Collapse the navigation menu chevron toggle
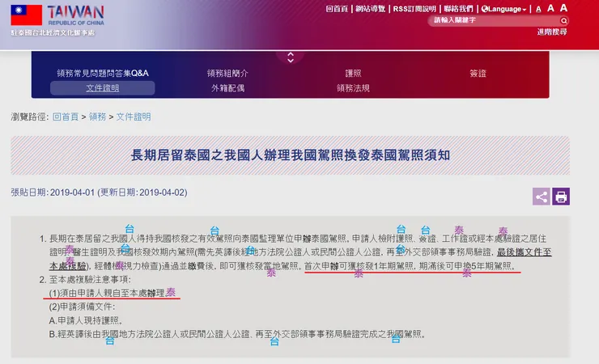Image resolution: width=599 pixels, height=364 pixels. [x=291, y=57]
